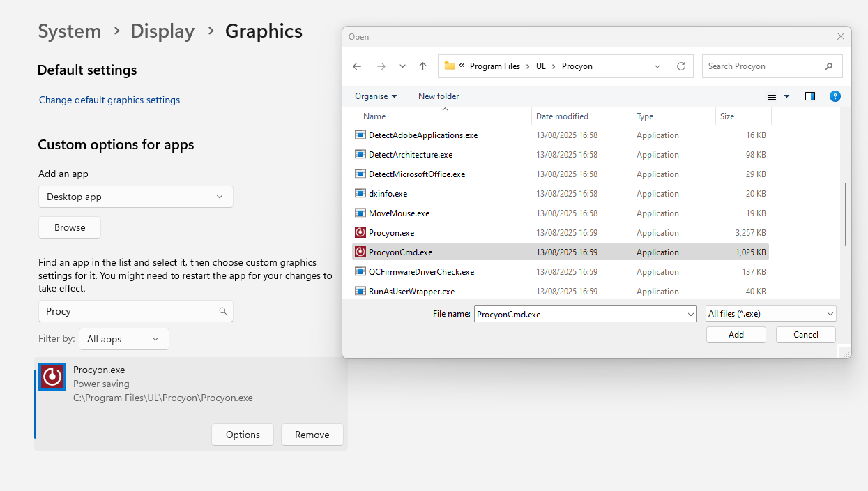Click the Procy app search box
This screenshot has width=868, height=491.
136,311
